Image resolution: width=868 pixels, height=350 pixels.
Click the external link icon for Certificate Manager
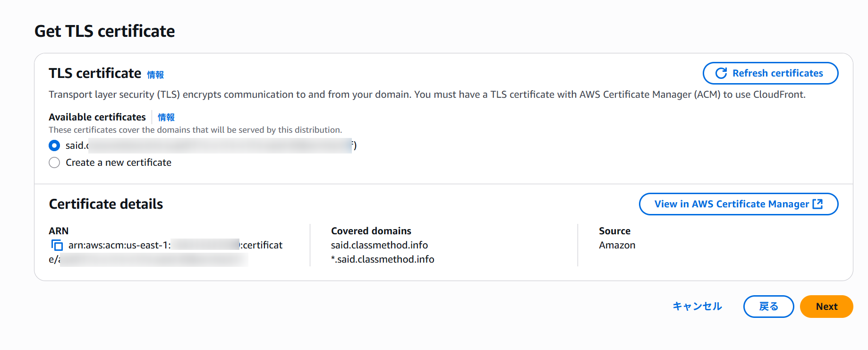pos(817,204)
